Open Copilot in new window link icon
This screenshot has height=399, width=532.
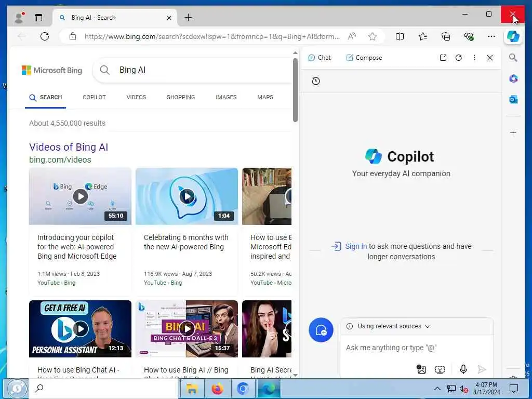(x=443, y=58)
